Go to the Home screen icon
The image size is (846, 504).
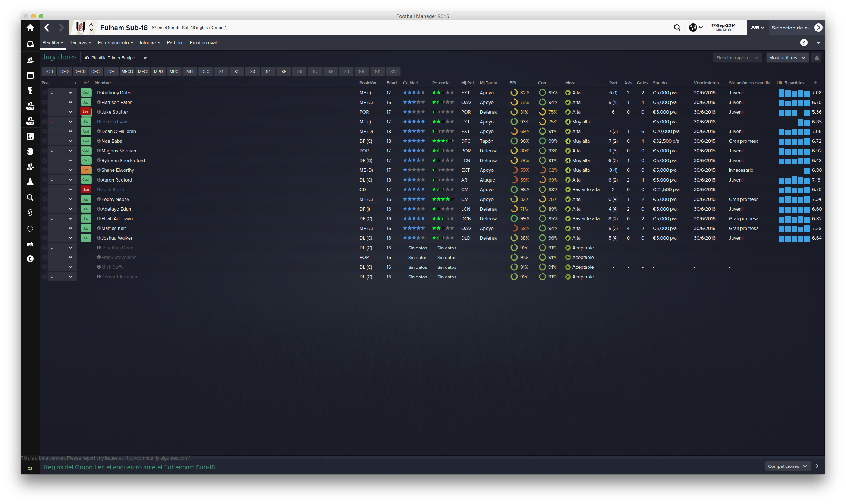(30, 28)
